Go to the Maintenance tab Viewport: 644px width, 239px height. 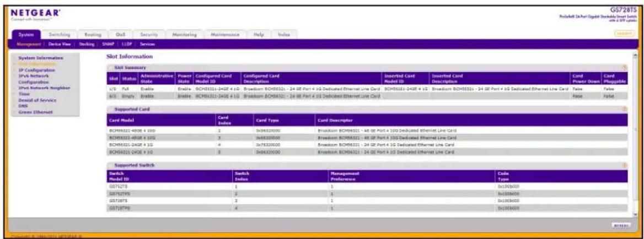pos(226,35)
